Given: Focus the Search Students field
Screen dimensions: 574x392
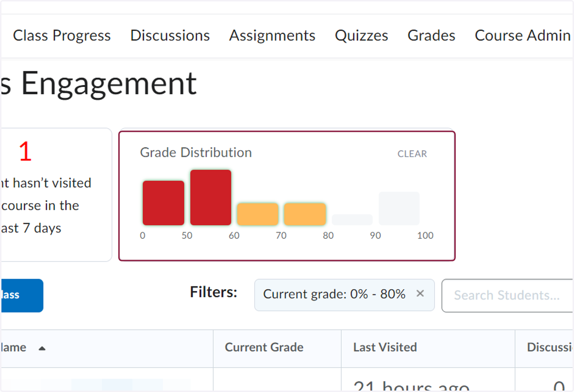Looking at the screenshot, I should [x=507, y=295].
